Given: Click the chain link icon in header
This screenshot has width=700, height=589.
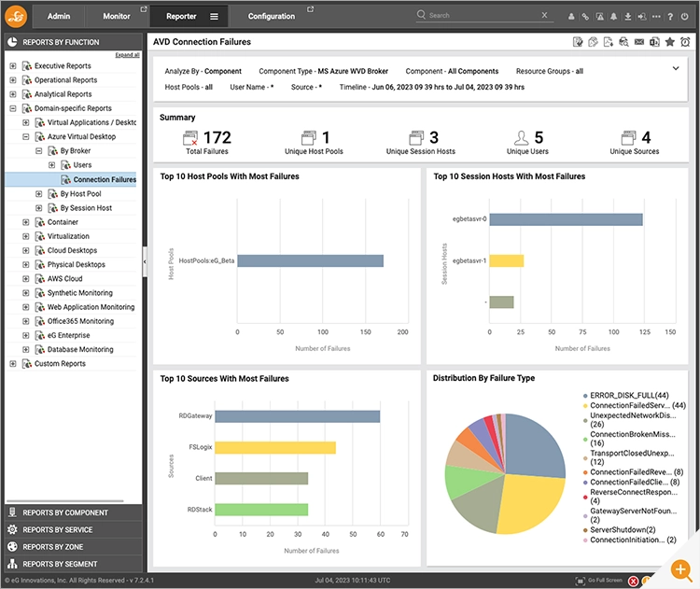Looking at the screenshot, I should (585, 17).
